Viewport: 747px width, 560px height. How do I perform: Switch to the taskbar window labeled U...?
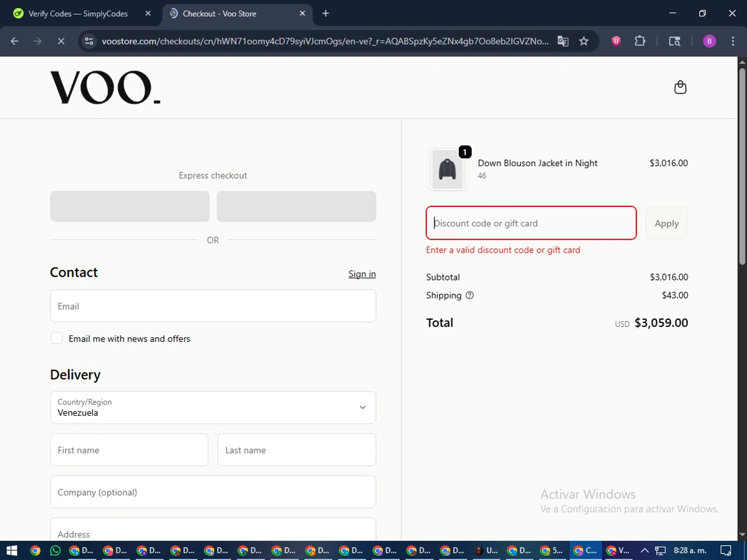point(486,551)
